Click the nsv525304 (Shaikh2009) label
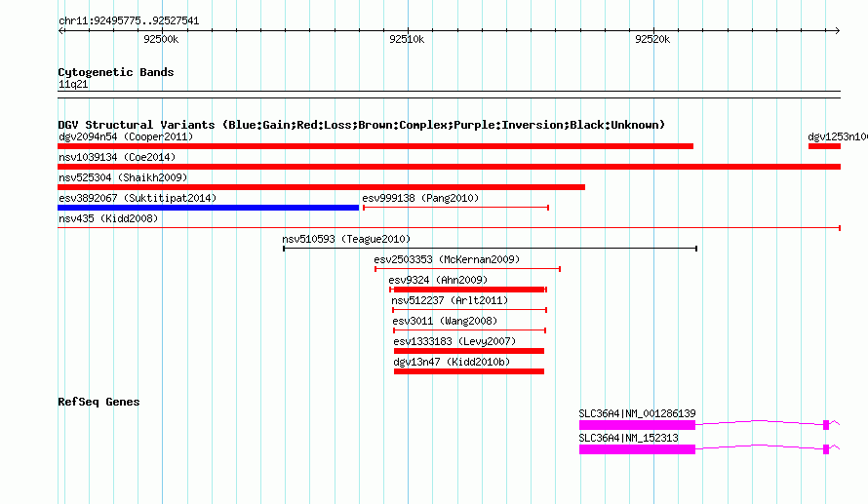The width and height of the screenshot is (868, 504). 123,177
